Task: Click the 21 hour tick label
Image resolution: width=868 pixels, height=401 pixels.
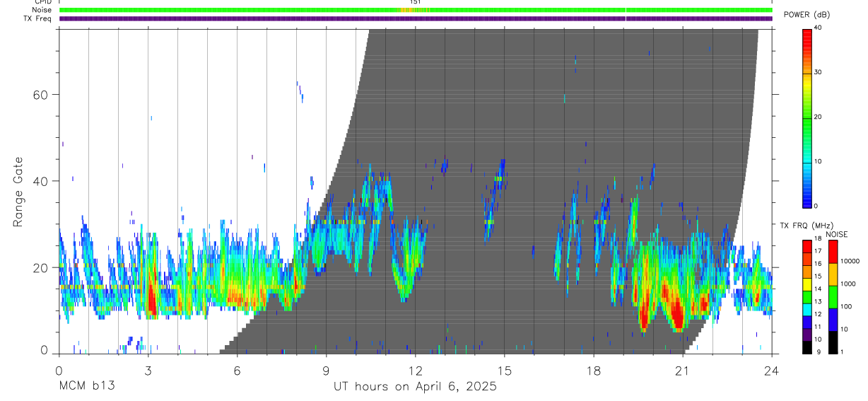Action: click(x=682, y=371)
